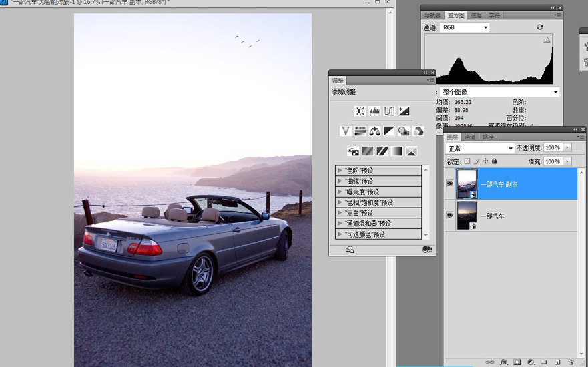Create new fill or adjustment layer
The width and height of the screenshot is (588, 367).
[x=531, y=362]
